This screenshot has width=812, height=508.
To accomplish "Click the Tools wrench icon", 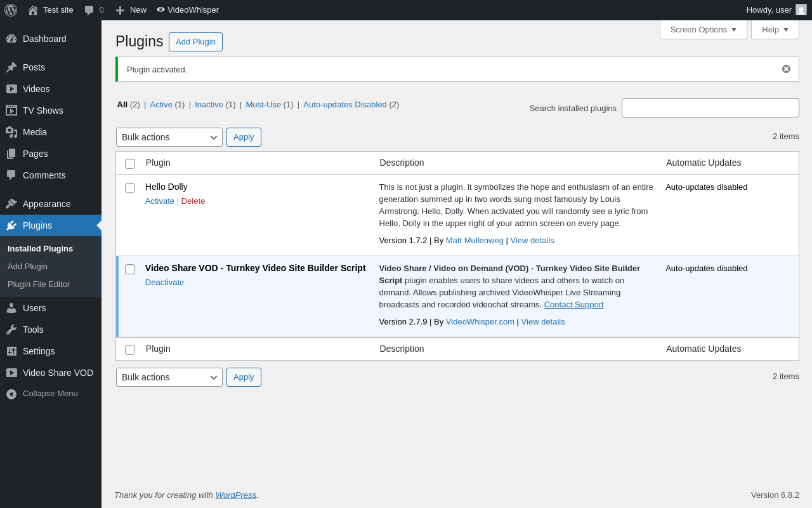I will [11, 330].
